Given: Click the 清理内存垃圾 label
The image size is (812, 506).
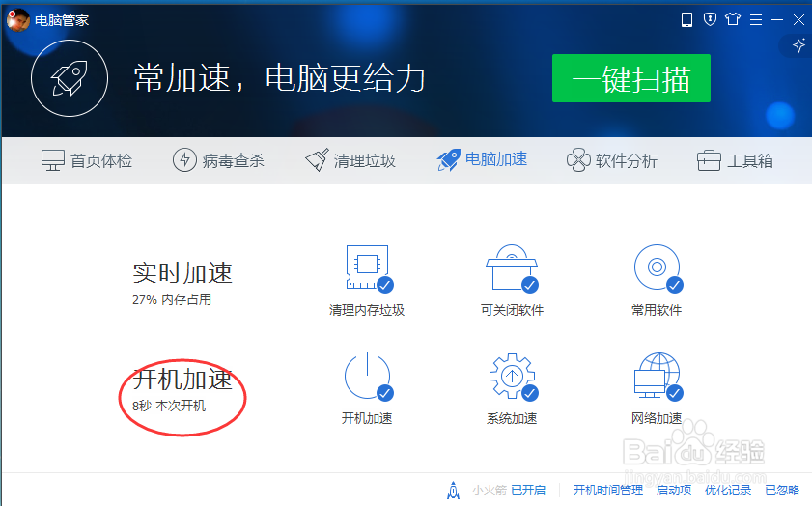Looking at the screenshot, I should [x=367, y=310].
